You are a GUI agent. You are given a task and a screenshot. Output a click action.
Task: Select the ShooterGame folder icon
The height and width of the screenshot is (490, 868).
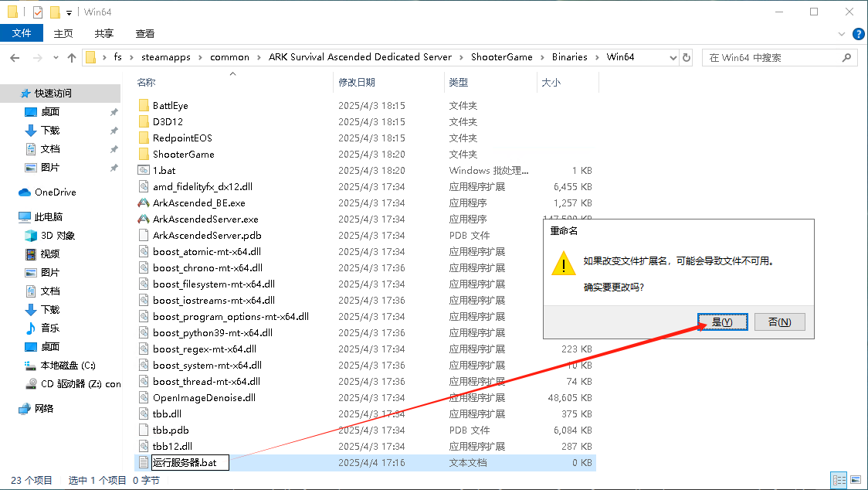[144, 154]
